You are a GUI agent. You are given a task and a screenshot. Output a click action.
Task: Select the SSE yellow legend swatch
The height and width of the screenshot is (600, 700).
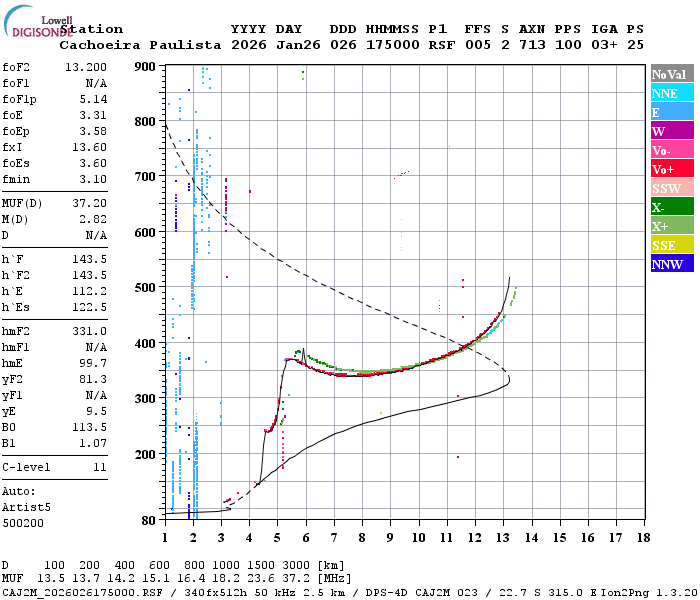pyautogui.click(x=672, y=245)
